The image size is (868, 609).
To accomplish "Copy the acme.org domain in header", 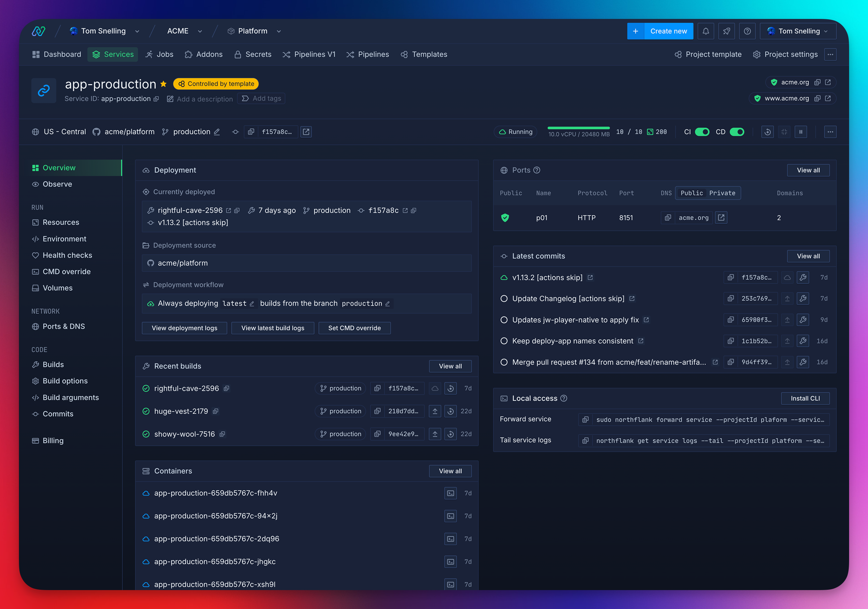I will coord(817,82).
